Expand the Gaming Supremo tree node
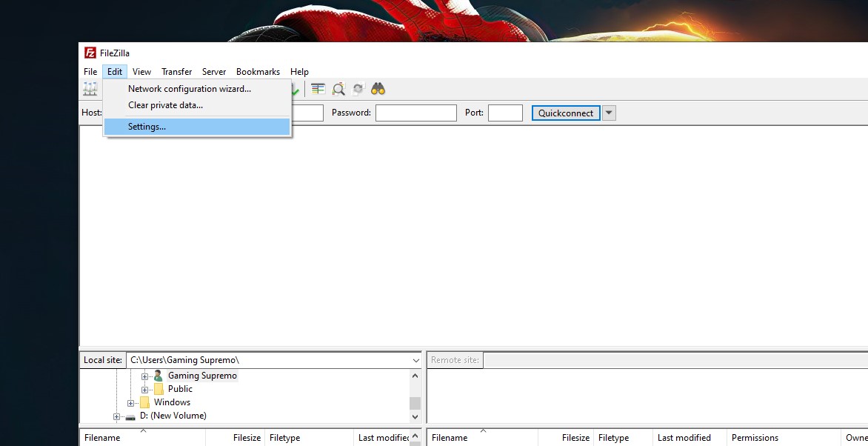The image size is (868, 446). pos(145,376)
